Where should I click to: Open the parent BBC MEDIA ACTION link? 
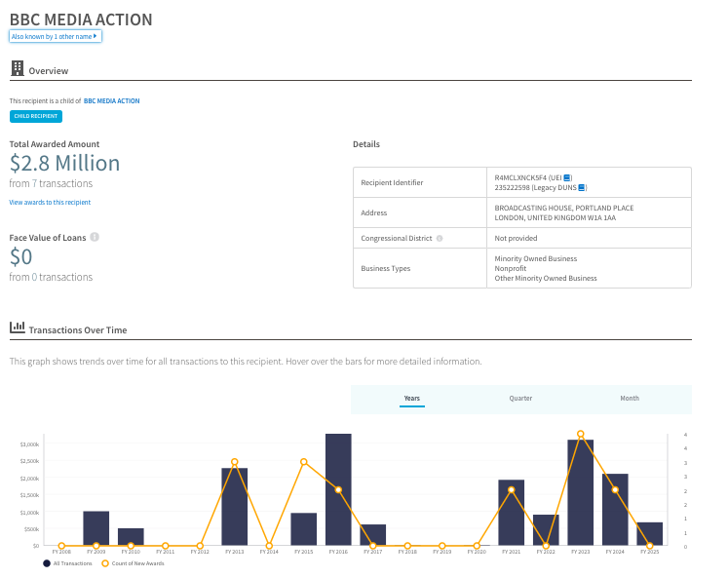[111, 100]
